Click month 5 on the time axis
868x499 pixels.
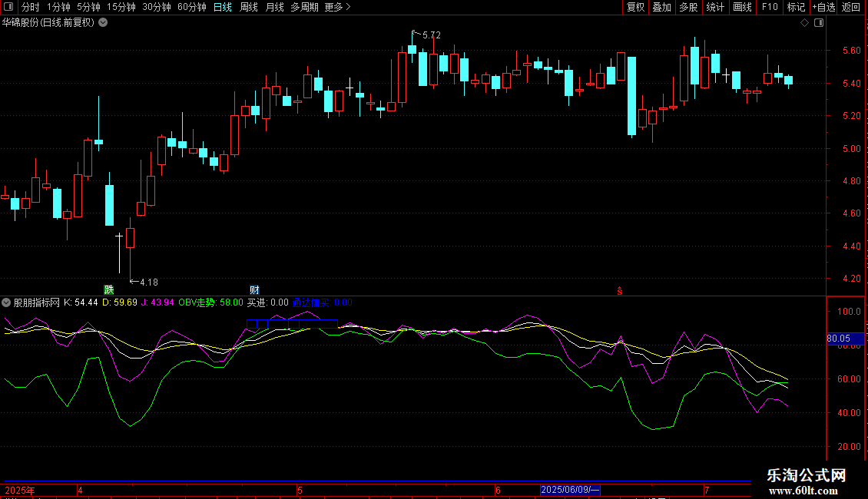click(300, 490)
